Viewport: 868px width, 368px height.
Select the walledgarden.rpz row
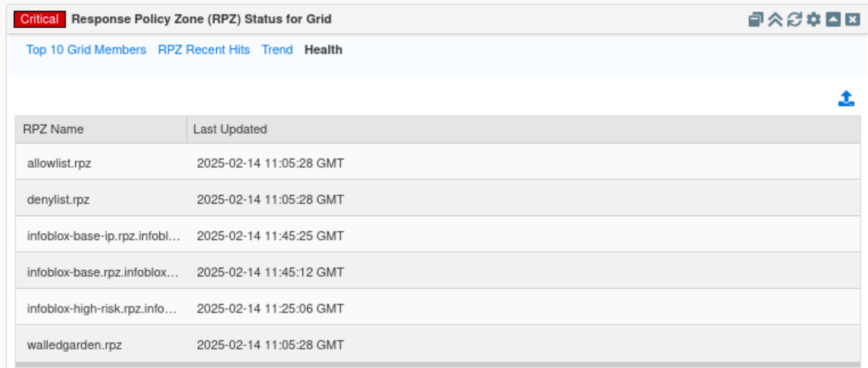click(x=74, y=345)
